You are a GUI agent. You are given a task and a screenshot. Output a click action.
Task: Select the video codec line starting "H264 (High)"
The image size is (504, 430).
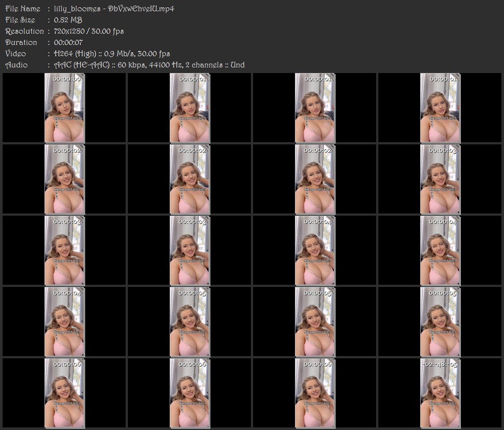(112, 54)
